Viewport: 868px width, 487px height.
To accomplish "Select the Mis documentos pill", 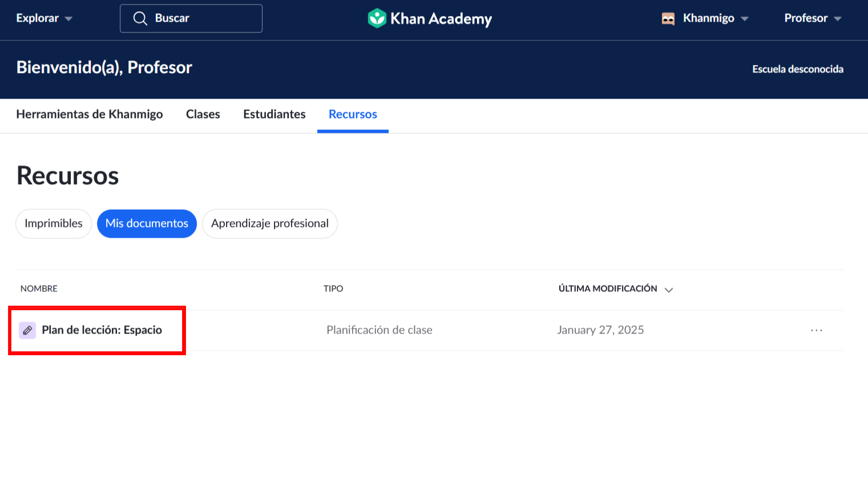I will 147,224.
